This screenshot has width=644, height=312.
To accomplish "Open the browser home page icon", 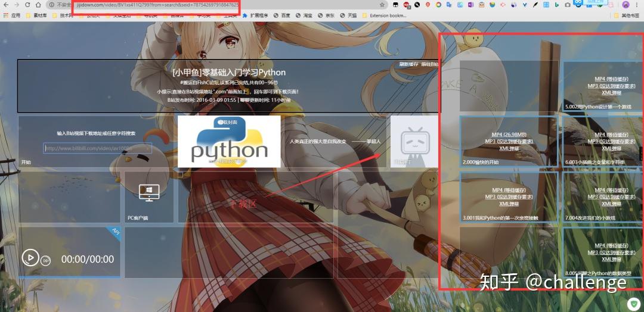I will pos(38,5).
